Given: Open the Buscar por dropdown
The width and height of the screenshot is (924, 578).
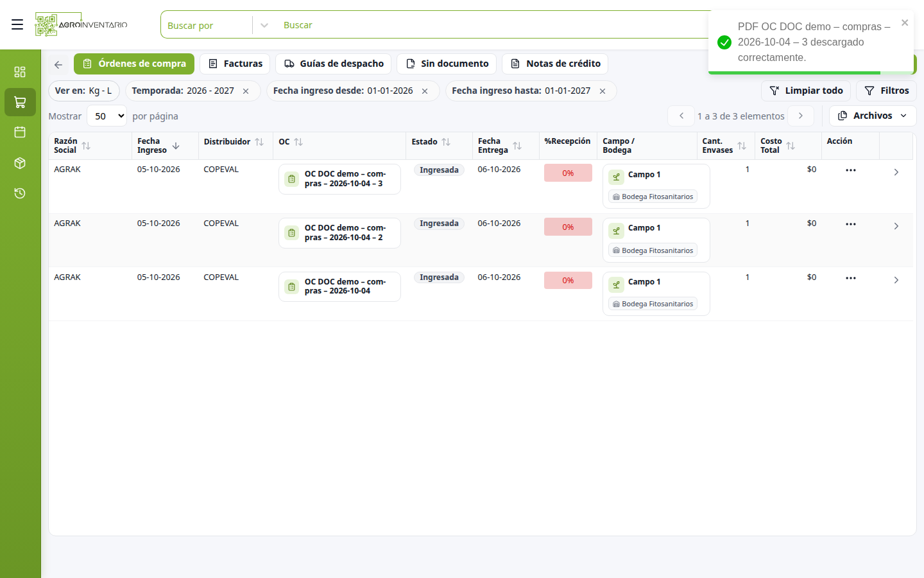Looking at the screenshot, I should point(218,25).
